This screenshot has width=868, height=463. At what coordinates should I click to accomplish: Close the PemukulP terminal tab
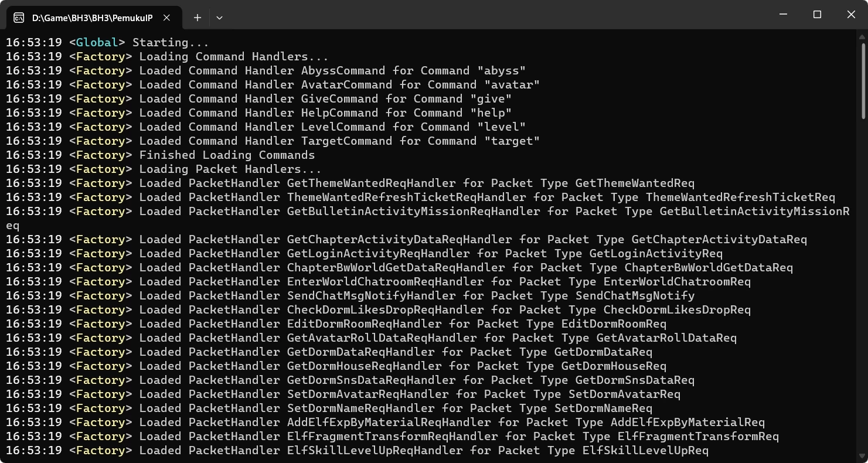167,18
